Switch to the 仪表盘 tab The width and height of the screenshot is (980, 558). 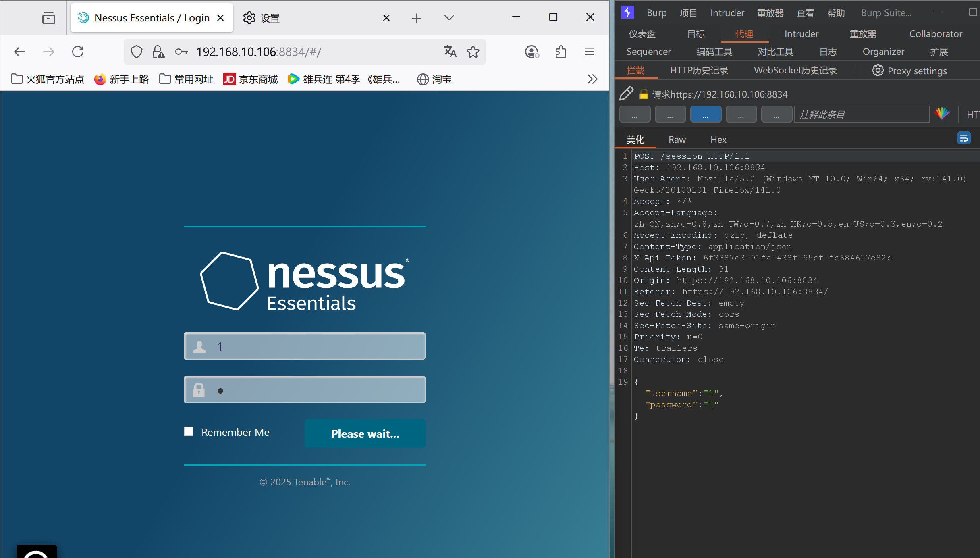(642, 34)
